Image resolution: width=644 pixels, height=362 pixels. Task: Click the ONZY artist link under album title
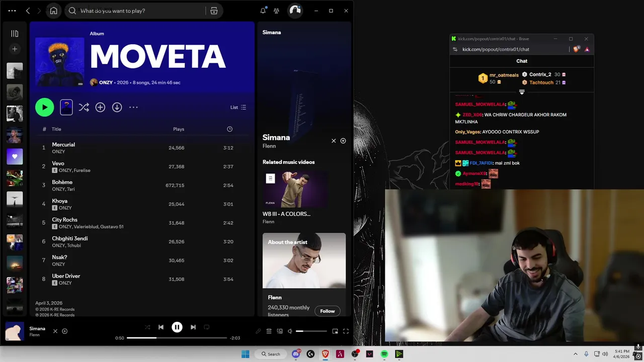(x=106, y=82)
